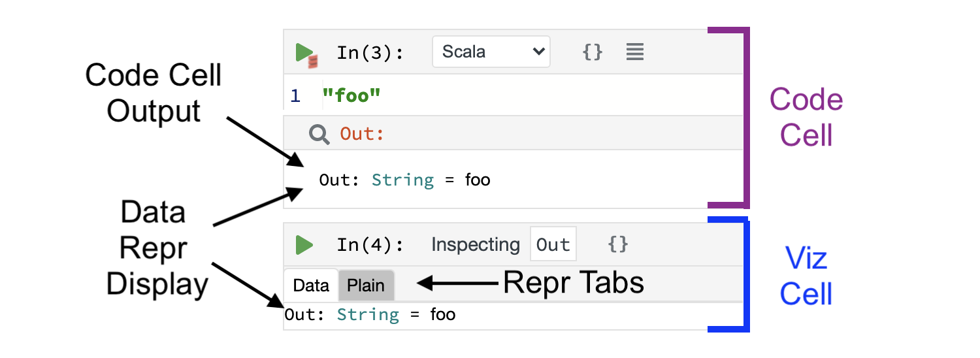Run the In(3) Scala code cell
The image size is (980, 358).
pyautogui.click(x=304, y=52)
